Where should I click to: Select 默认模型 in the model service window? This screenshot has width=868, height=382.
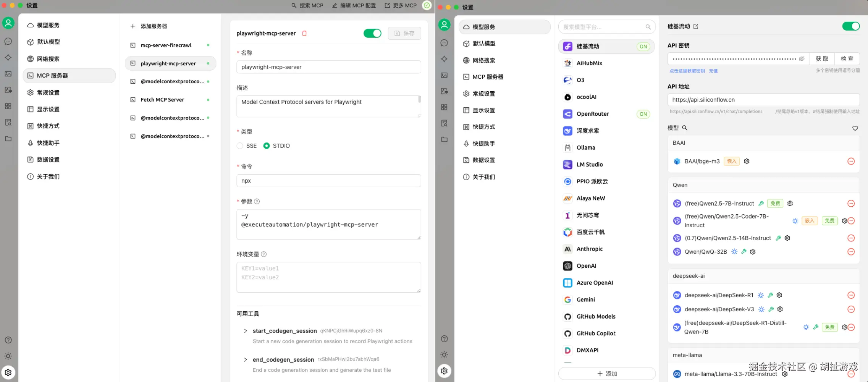coord(504,44)
